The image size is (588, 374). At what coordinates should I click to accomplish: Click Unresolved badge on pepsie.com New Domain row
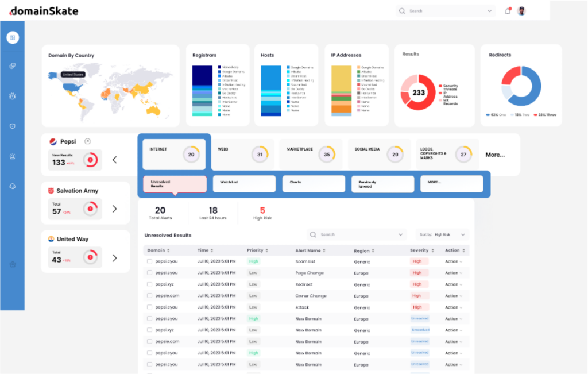pos(420,341)
